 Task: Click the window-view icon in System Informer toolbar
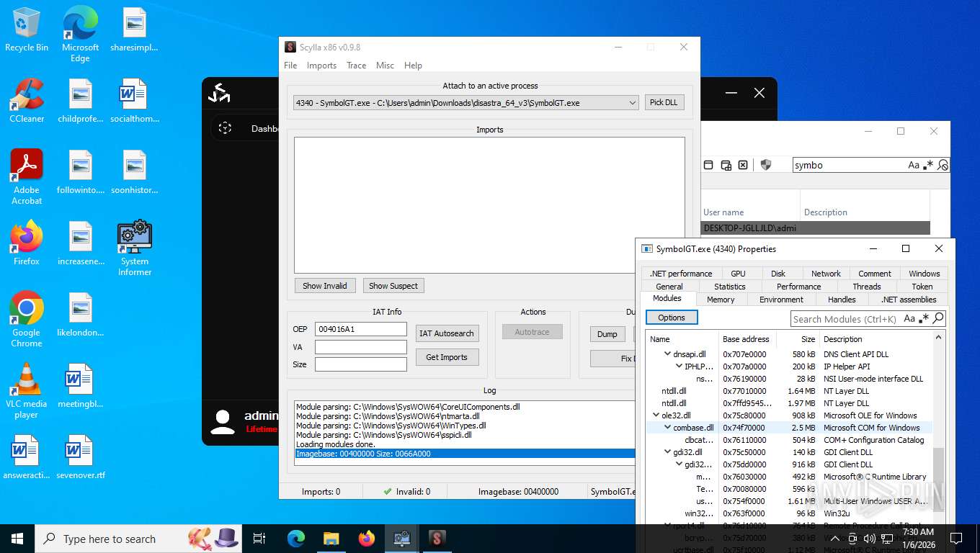[x=708, y=165]
